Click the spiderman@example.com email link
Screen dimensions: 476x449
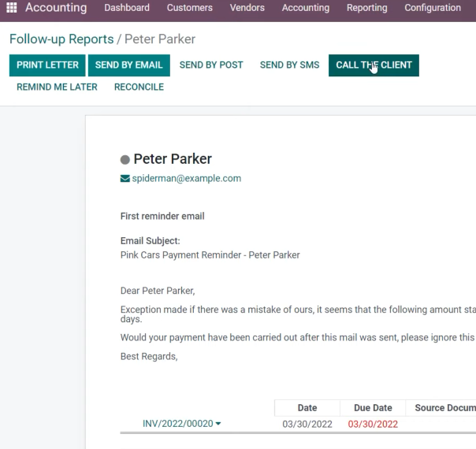[187, 178]
